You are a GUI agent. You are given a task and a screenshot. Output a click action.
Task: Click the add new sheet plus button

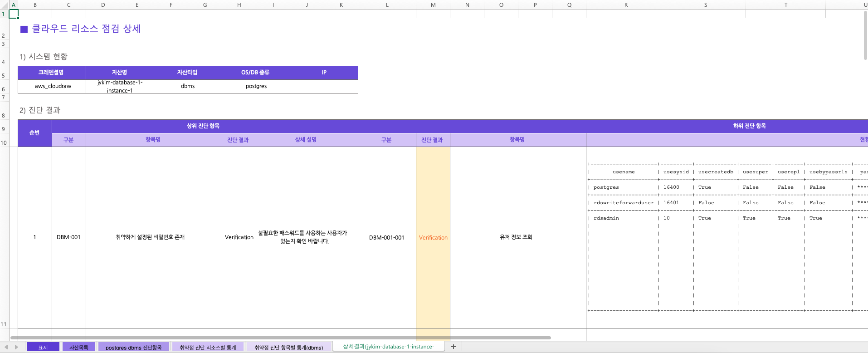pyautogui.click(x=453, y=347)
